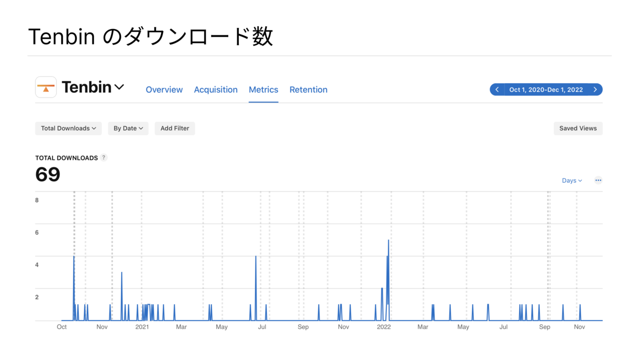Go to the previous date range
This screenshot has height=362, width=644.
pyautogui.click(x=497, y=90)
